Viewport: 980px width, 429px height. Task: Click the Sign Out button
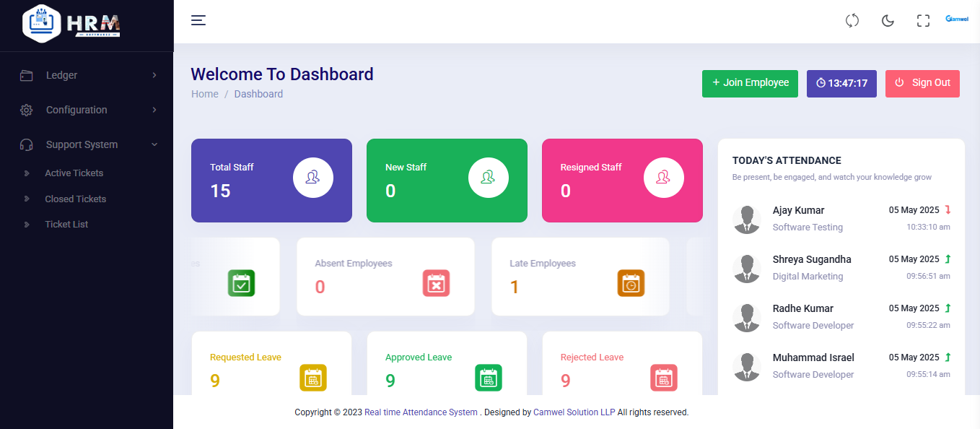tap(922, 83)
